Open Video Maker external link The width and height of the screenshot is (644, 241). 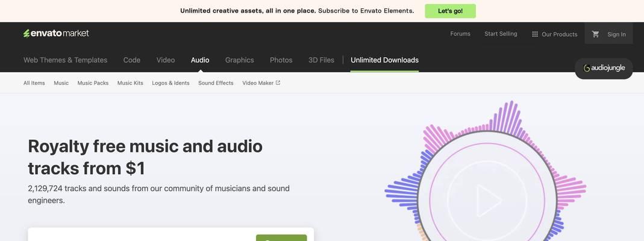coord(261,83)
